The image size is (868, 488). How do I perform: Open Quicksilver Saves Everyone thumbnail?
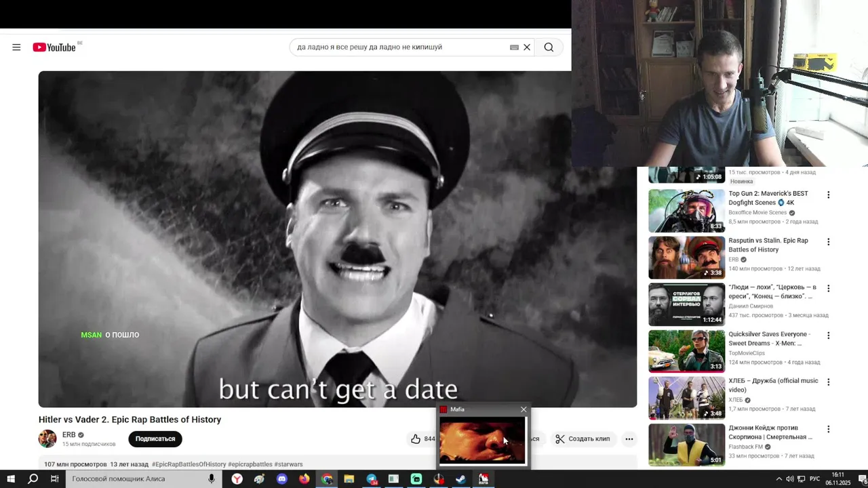point(686,351)
